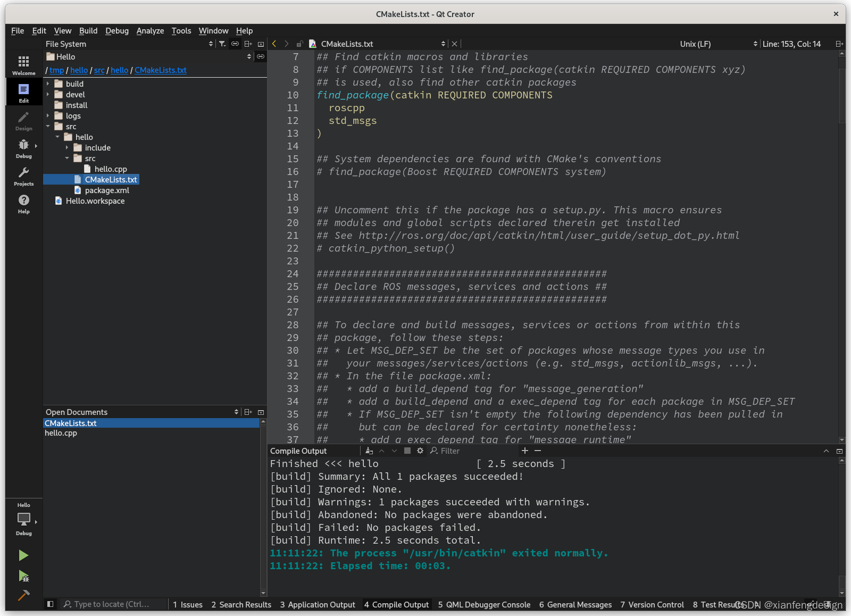The width and height of the screenshot is (851, 616).
Task: Zoom in on Compile Output text
Action: 525,451
